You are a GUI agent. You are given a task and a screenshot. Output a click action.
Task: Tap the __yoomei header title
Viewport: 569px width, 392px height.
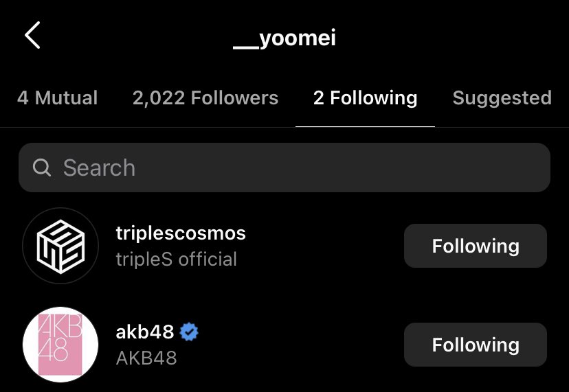284,38
